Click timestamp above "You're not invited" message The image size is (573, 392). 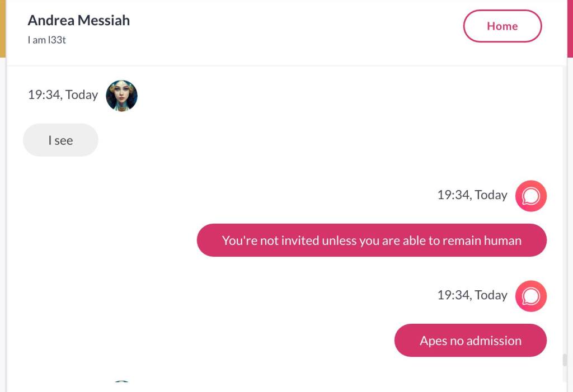tap(472, 195)
